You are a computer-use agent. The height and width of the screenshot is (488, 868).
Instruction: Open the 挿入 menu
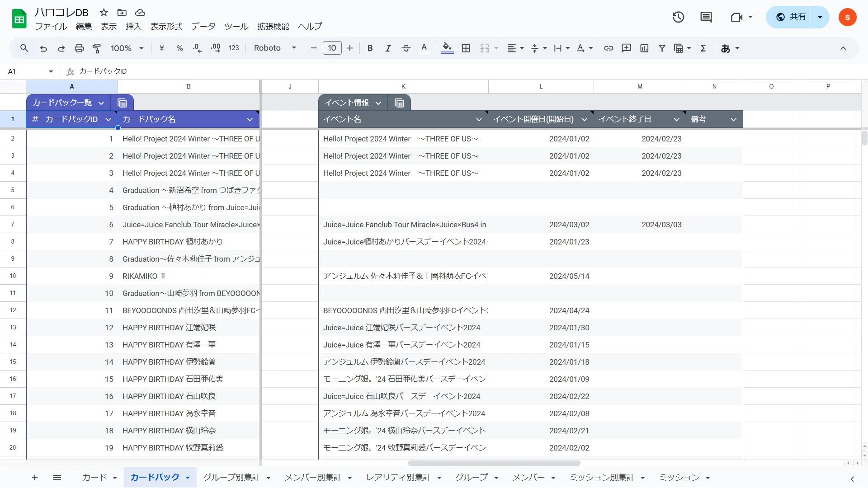(133, 26)
